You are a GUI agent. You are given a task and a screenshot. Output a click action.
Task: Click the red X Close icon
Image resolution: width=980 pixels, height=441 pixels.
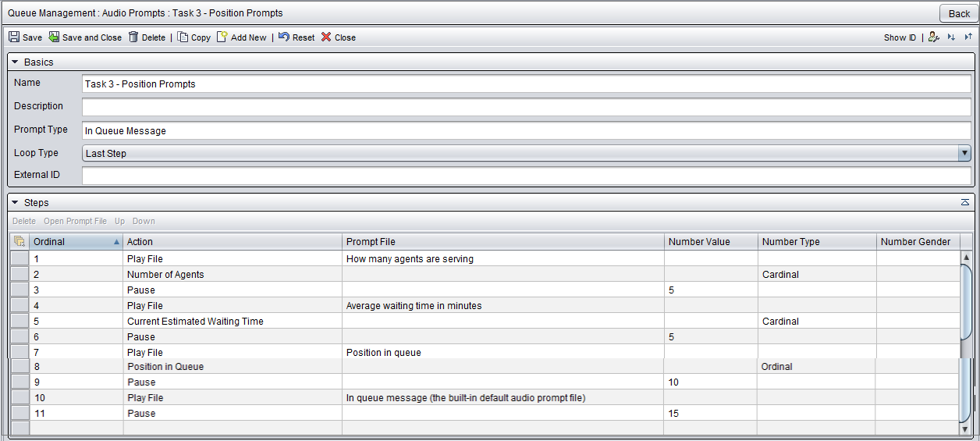(x=326, y=37)
